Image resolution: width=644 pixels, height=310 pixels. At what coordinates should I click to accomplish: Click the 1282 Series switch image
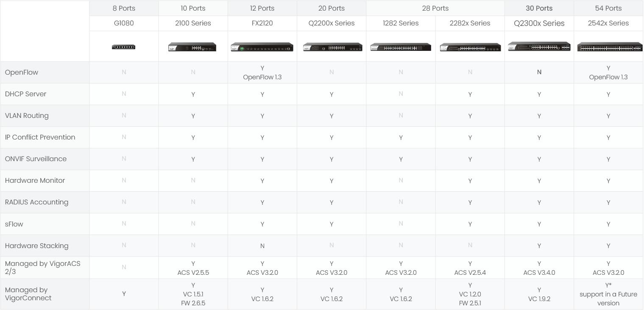click(x=401, y=47)
